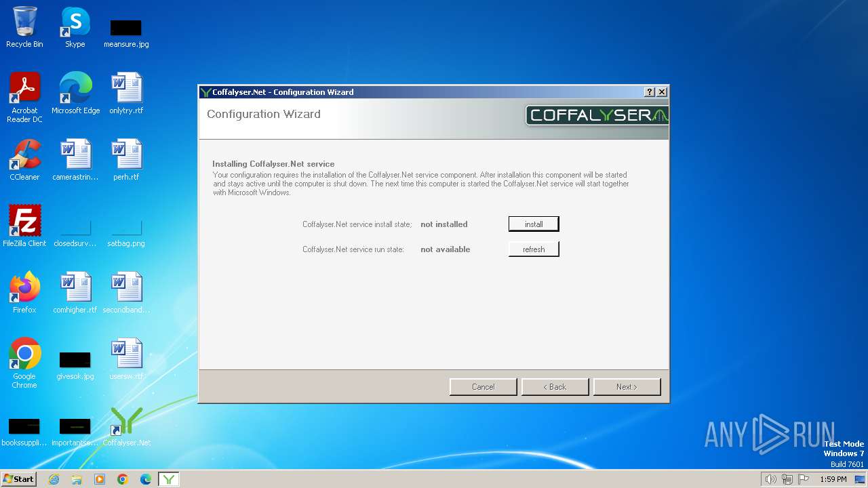Select the Coffalyser.Net desktop shortcut

(126, 427)
